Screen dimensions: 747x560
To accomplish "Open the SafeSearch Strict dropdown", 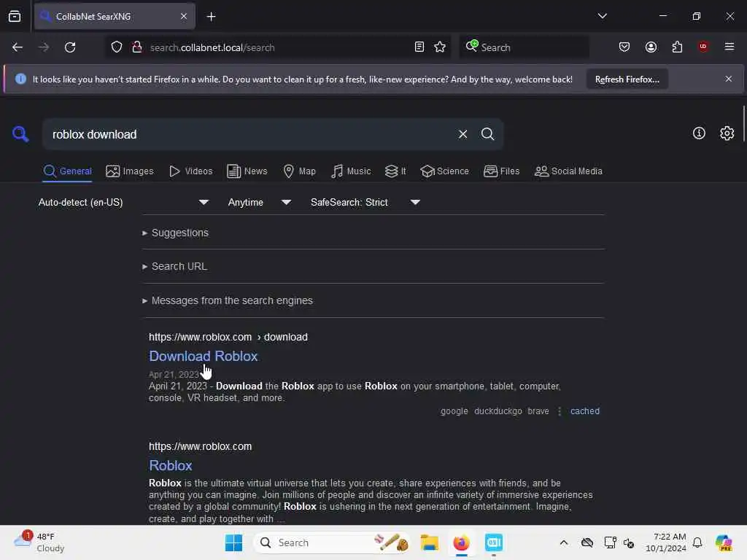I will coord(365,203).
